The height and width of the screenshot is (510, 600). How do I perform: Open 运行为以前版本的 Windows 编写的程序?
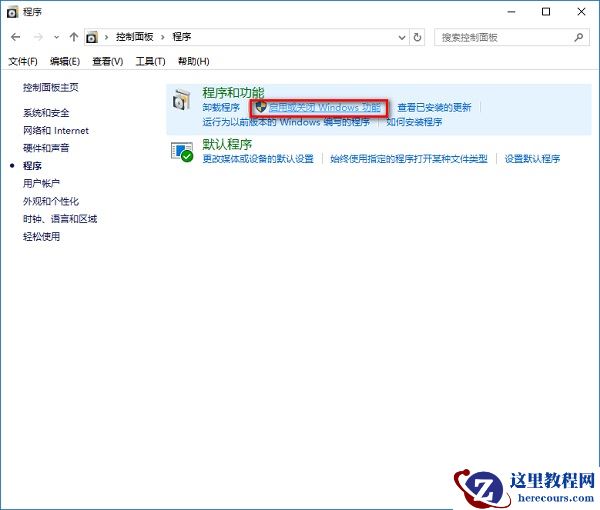click(x=286, y=122)
